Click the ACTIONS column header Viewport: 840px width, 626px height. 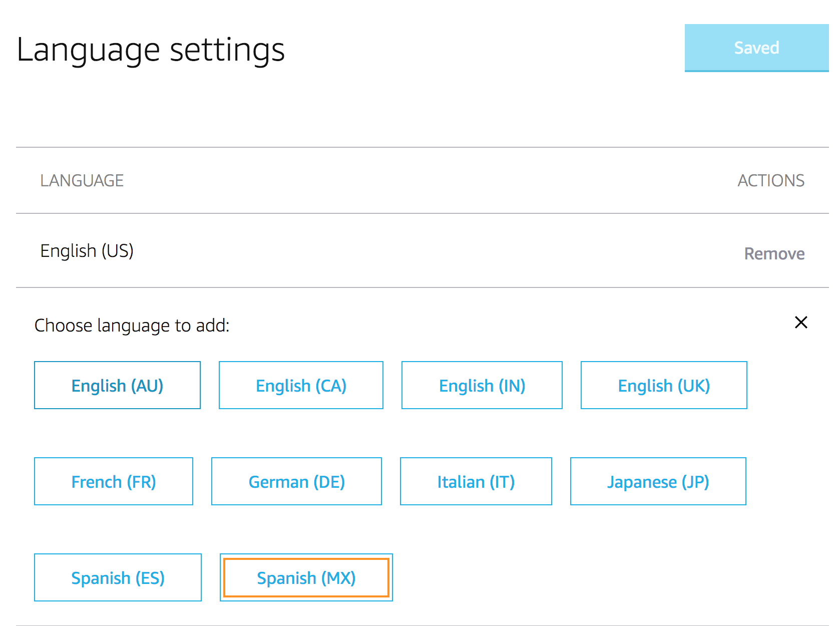[x=771, y=180]
